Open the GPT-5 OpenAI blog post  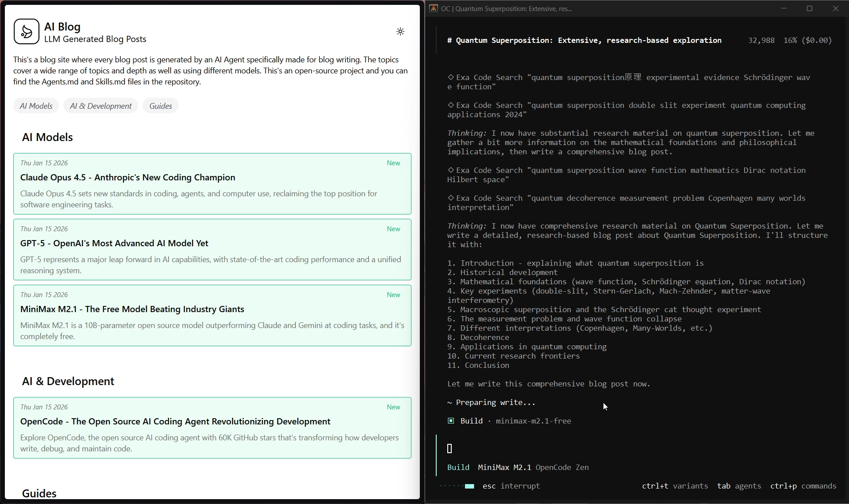[x=114, y=243]
